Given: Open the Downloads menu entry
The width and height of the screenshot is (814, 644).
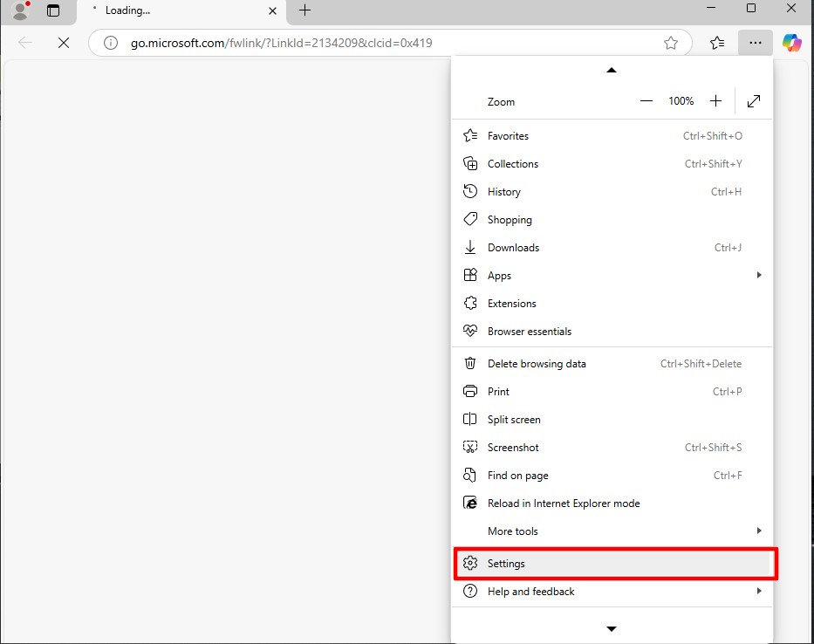Looking at the screenshot, I should (x=513, y=248).
